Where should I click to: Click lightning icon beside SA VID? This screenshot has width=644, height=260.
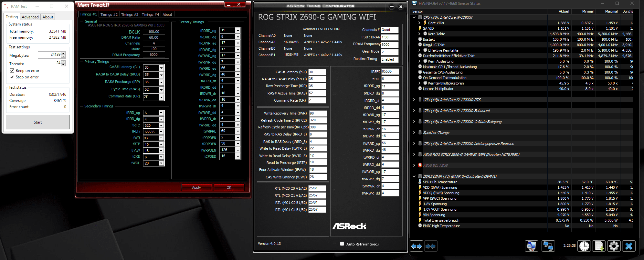(420, 28)
